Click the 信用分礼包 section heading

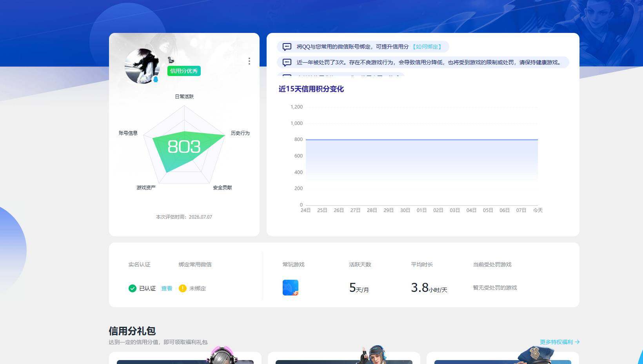pos(132,331)
